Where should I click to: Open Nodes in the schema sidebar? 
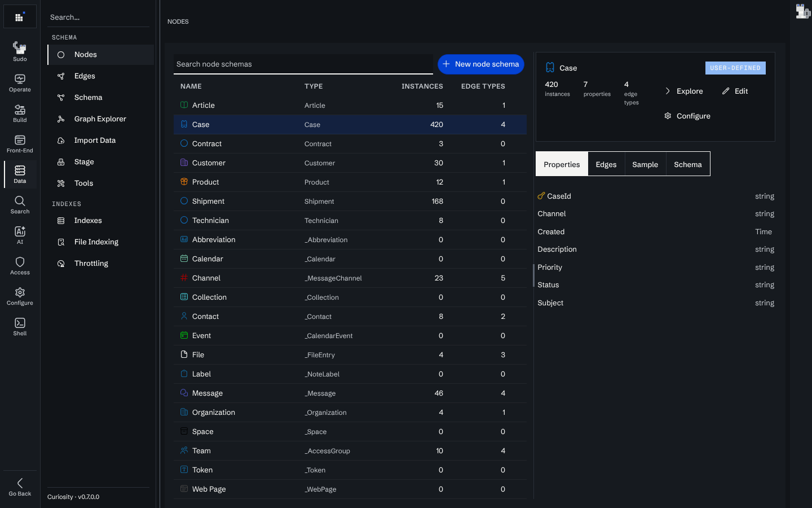pyautogui.click(x=100, y=55)
